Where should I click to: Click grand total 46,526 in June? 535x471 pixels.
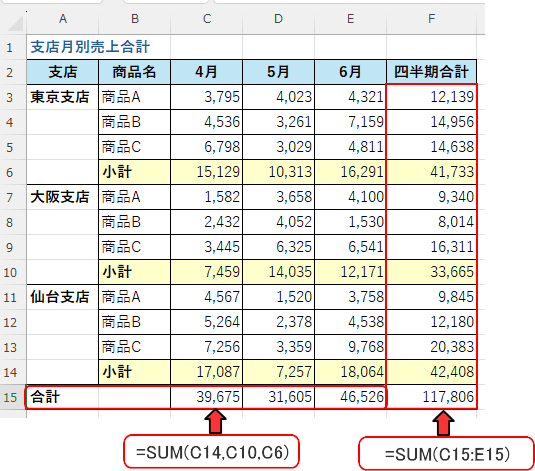tap(350, 397)
